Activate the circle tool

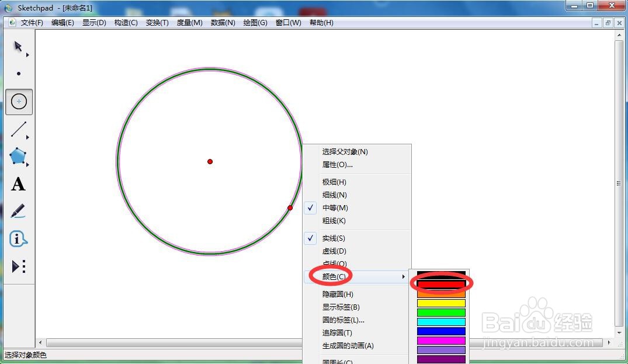[x=19, y=101]
